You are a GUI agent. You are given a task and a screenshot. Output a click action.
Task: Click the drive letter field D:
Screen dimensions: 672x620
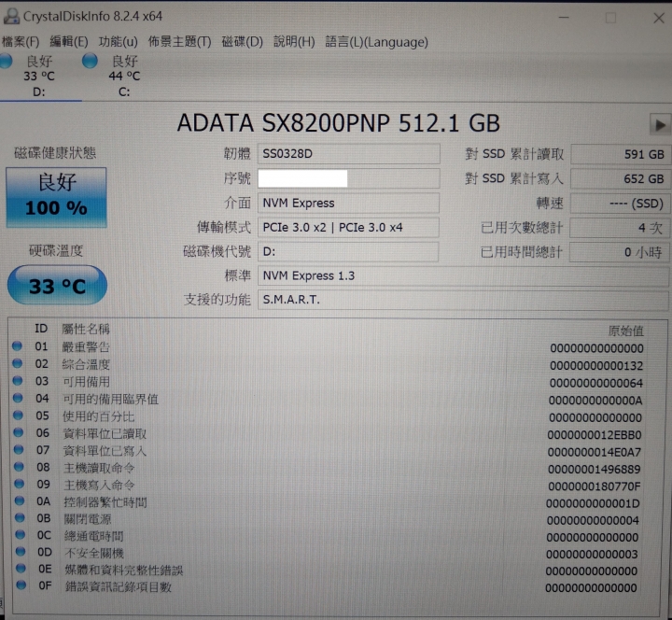pyautogui.click(x=348, y=252)
